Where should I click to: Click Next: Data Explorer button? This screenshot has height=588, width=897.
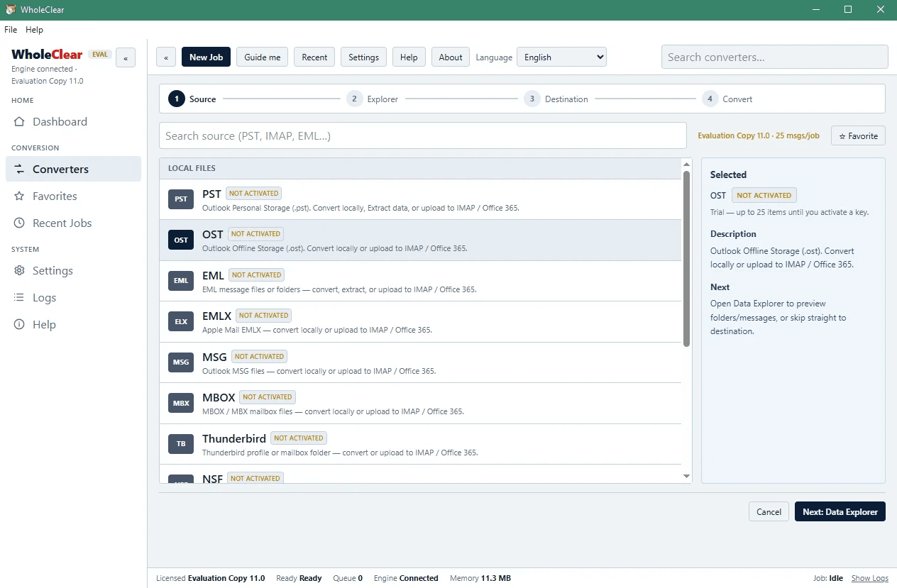coord(840,511)
